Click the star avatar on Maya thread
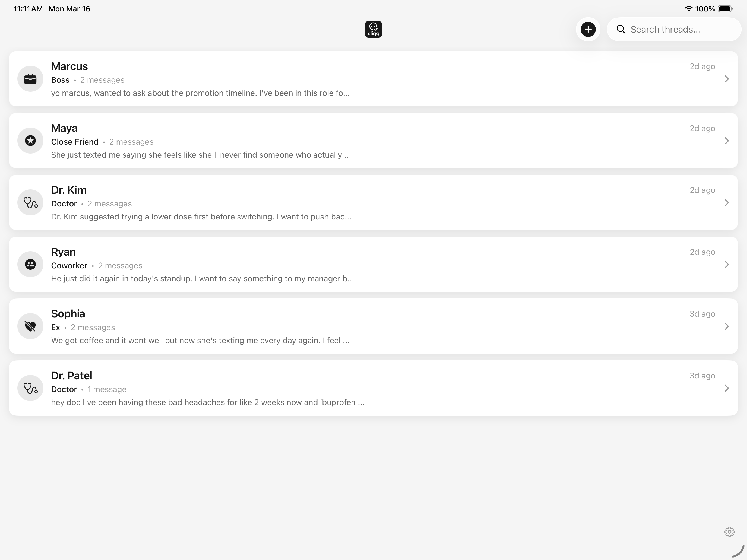Viewport: 747px width, 560px height. coord(30,141)
